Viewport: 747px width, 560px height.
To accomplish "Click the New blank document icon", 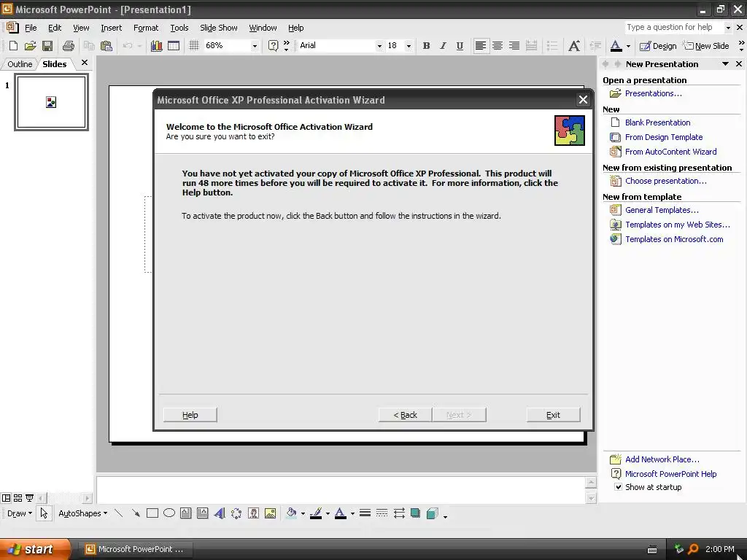I will [x=13, y=46].
